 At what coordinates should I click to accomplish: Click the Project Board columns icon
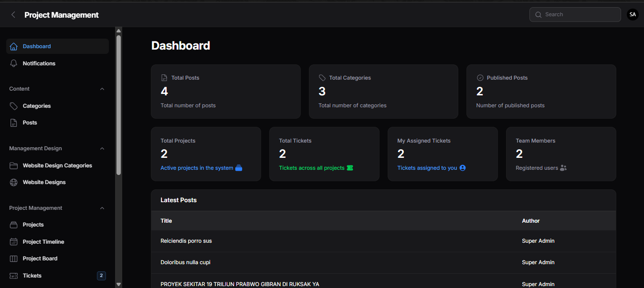pyautogui.click(x=13, y=258)
